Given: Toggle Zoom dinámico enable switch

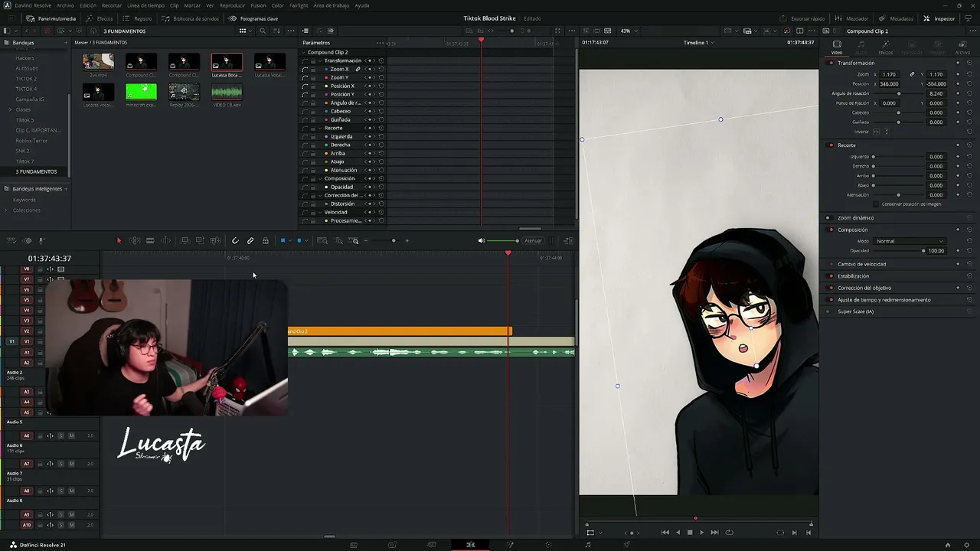Looking at the screenshot, I should (828, 218).
